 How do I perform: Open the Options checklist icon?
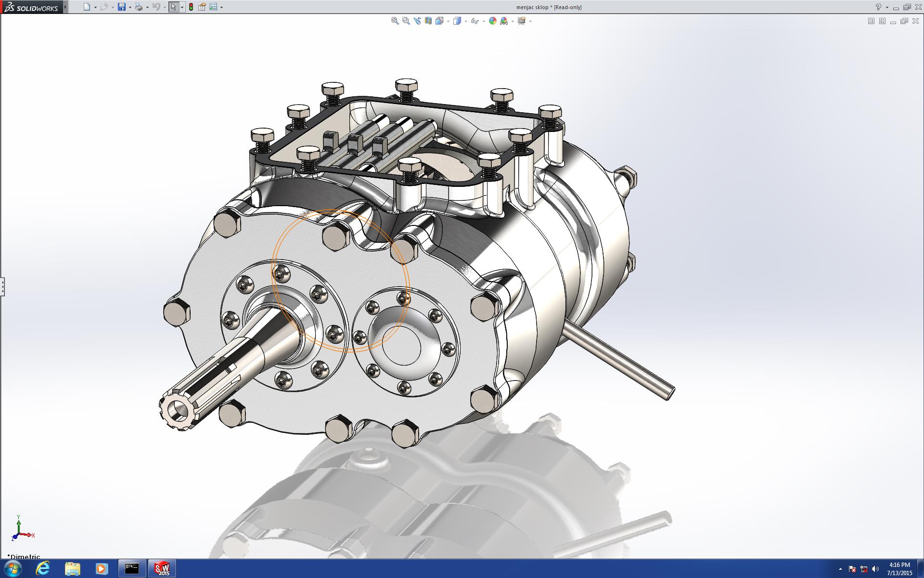(214, 7)
